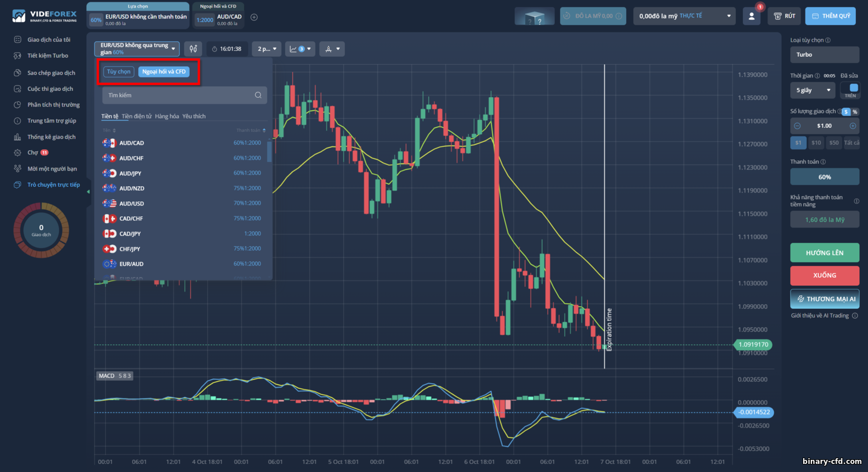Screen dimensions: 868x472
Task: Switch to the Tiền điện tử tab
Action: click(137, 116)
